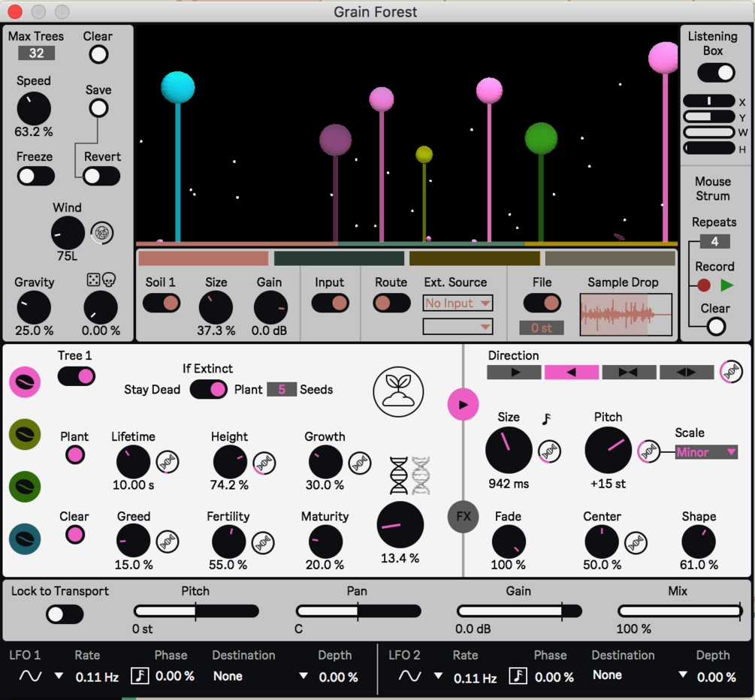The height and width of the screenshot is (700, 755).
Task: Click the Mouse Strum Clear button
Action: pos(716,327)
